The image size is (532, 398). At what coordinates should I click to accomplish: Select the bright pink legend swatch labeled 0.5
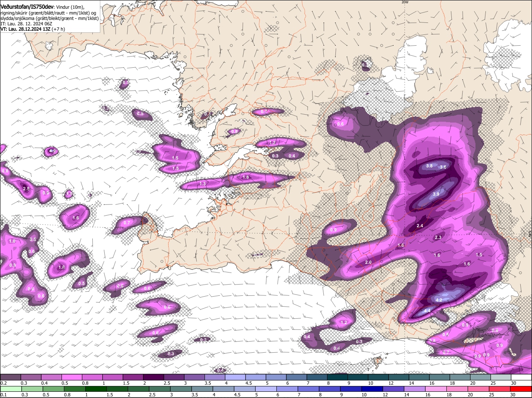tap(71, 377)
